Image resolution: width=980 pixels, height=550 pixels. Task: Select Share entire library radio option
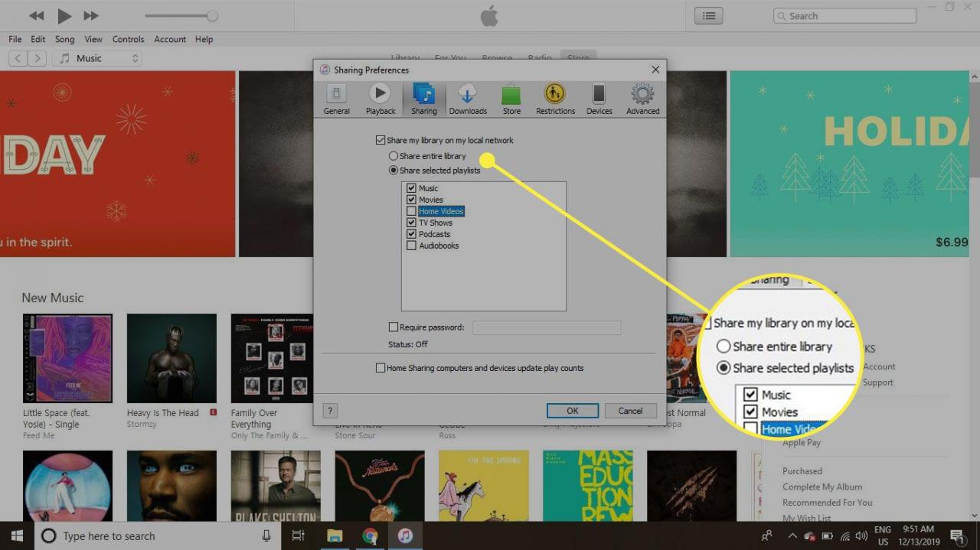tap(394, 156)
